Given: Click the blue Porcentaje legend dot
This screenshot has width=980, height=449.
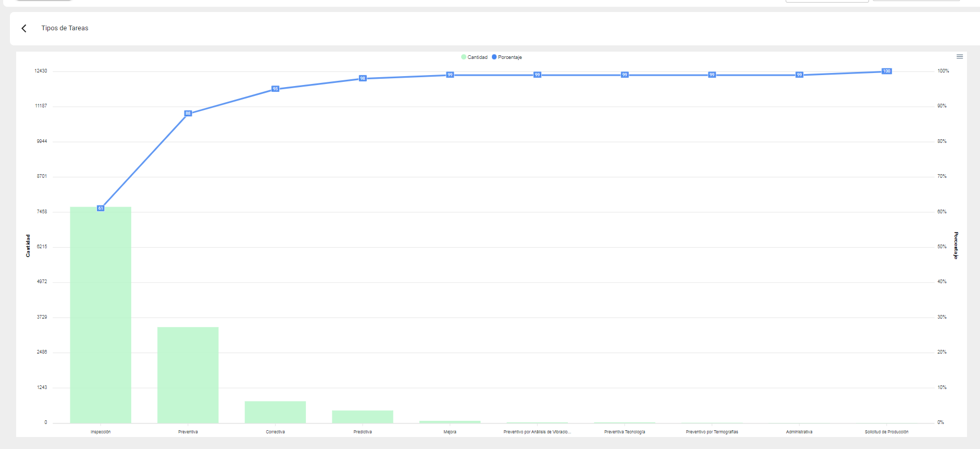Looking at the screenshot, I should coord(494,57).
